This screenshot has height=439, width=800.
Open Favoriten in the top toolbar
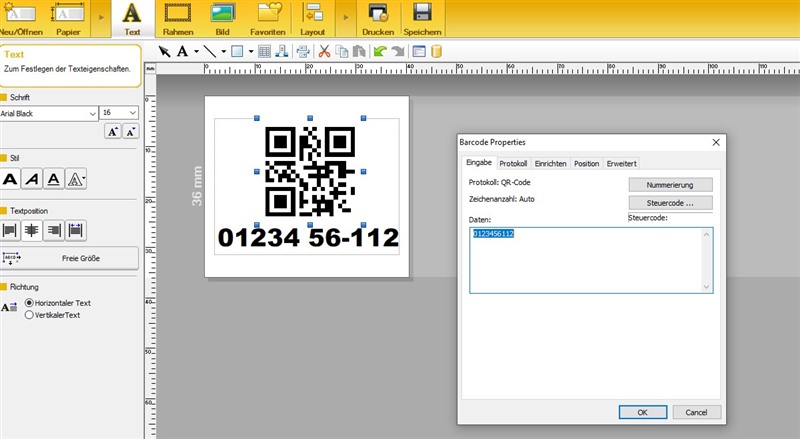[x=267, y=17]
